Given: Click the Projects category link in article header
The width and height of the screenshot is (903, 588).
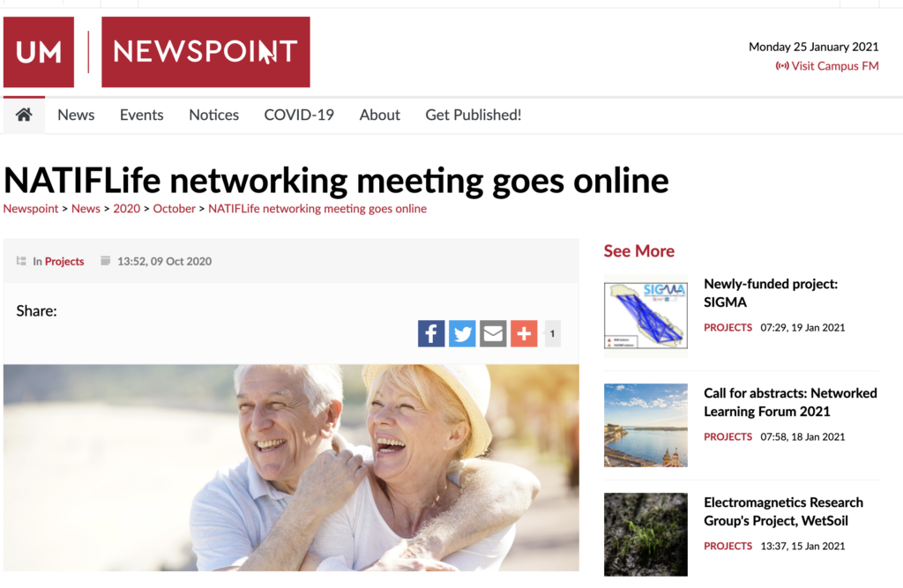Looking at the screenshot, I should pyautogui.click(x=64, y=262).
